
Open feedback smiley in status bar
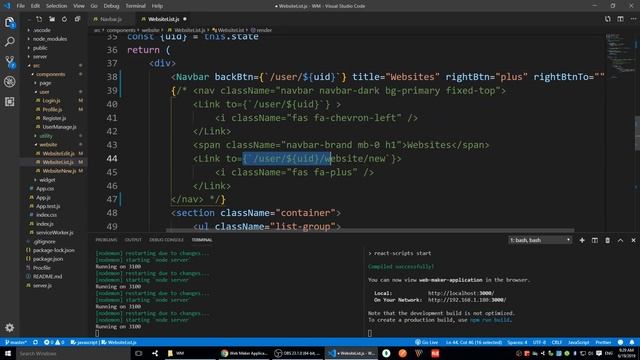[620, 342]
